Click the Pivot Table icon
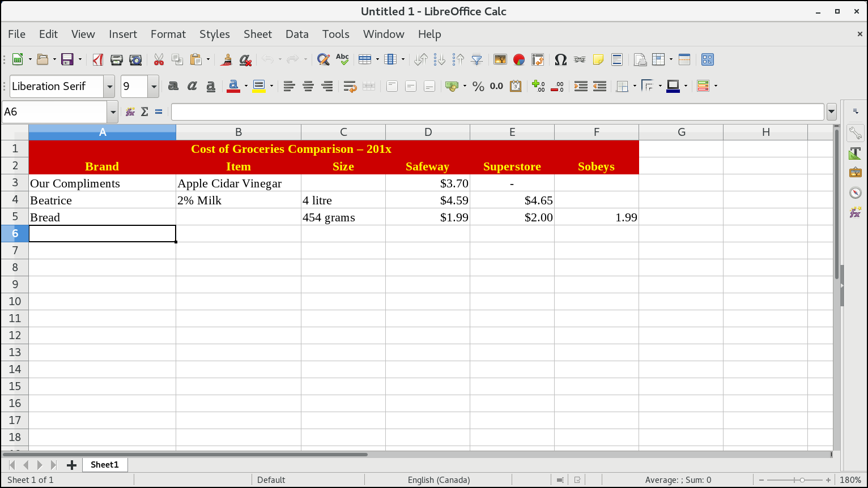 pyautogui.click(x=538, y=59)
